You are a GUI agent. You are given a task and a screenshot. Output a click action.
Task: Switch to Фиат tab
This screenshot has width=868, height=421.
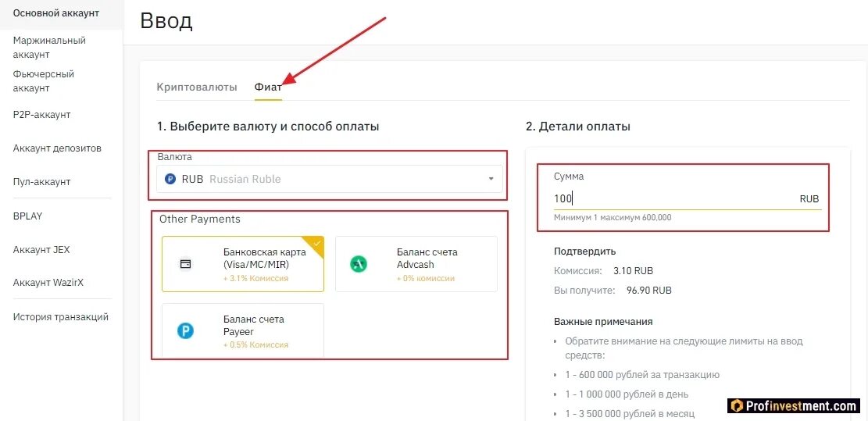coord(268,87)
